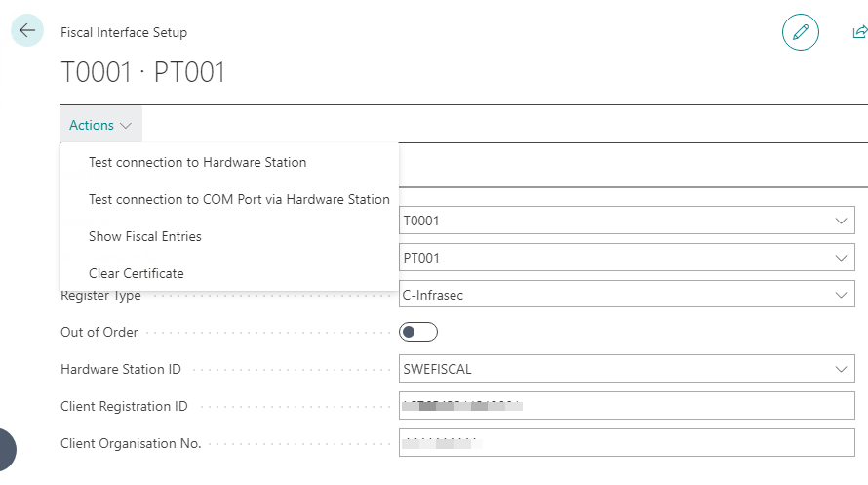Image resolution: width=868 pixels, height=485 pixels.
Task: Collapse the Actions menu
Action: click(x=100, y=126)
